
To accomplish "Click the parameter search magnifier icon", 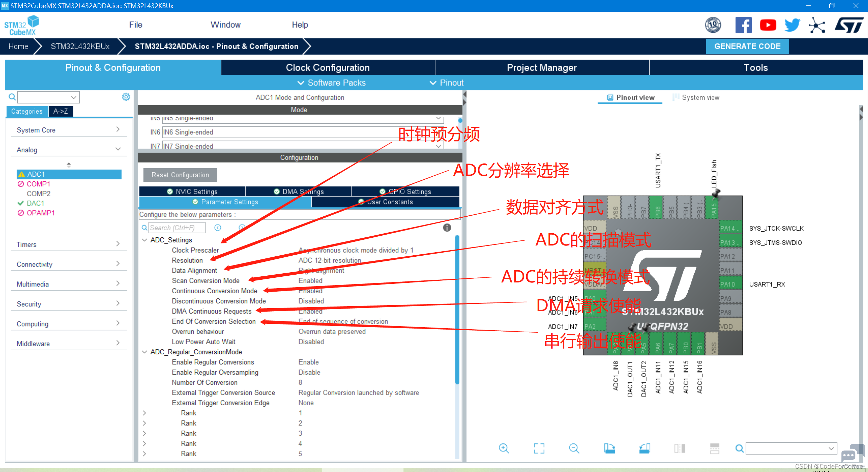I will click(144, 228).
